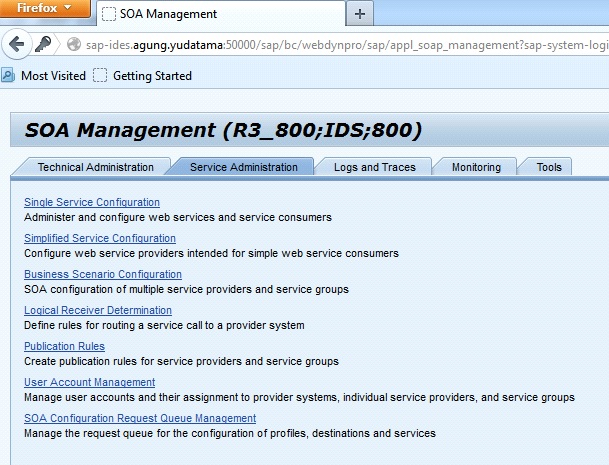
Task: Click the new tab plus button
Action: 360,14
